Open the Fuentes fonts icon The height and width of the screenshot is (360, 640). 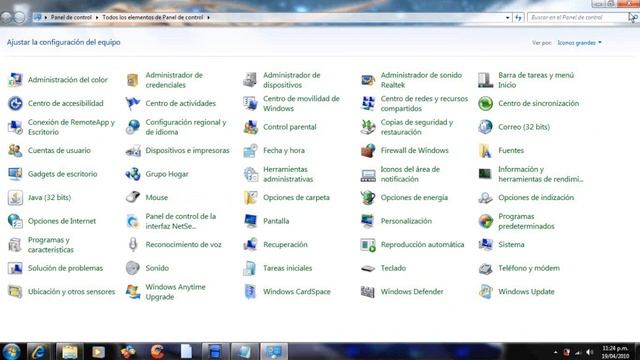(x=486, y=151)
